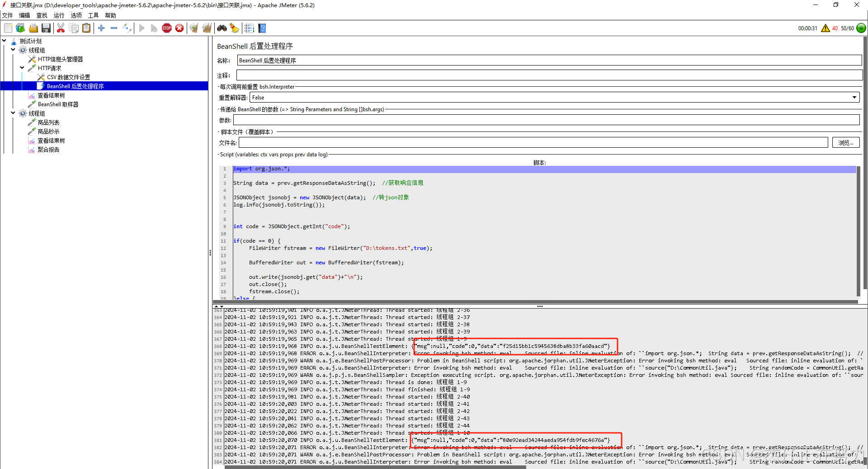
Task: Open the Templates icon in toolbar
Action: point(20,28)
